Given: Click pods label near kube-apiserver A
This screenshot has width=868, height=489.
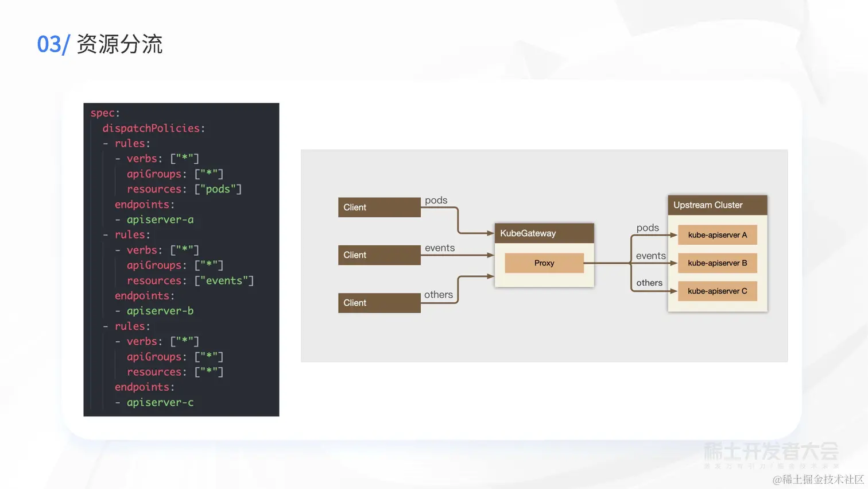Looking at the screenshot, I should (648, 228).
